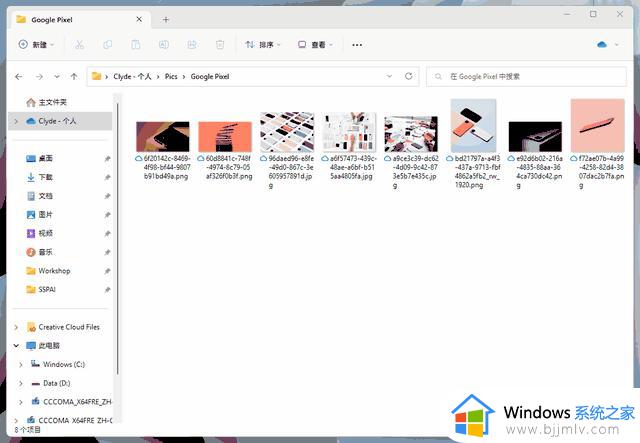
Task: Click the Rename icon in toolbar
Action: 164,45
